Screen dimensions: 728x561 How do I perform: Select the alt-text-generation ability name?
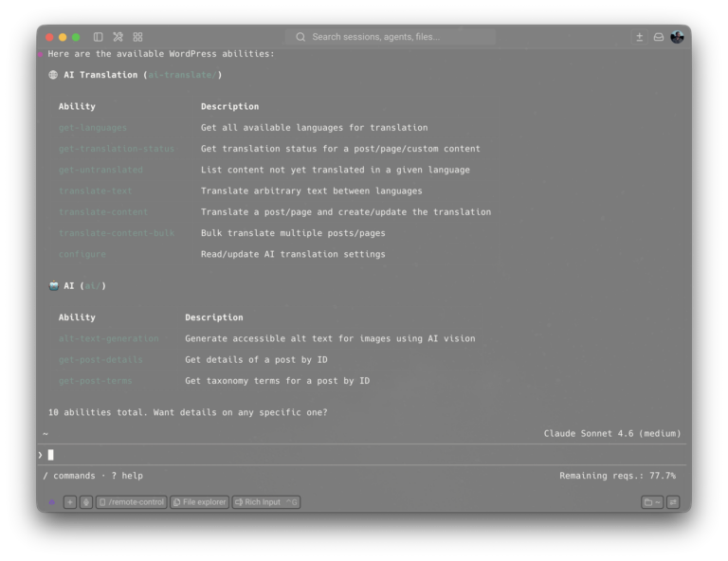click(x=108, y=338)
